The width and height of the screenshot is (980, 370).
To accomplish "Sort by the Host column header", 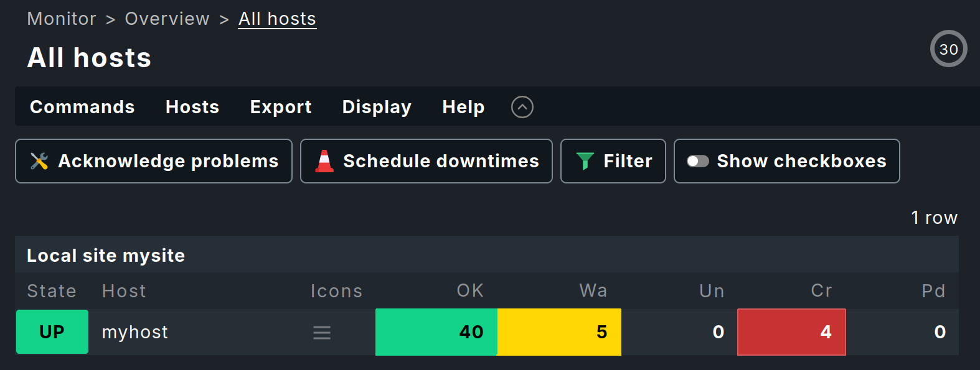I will pos(124,291).
